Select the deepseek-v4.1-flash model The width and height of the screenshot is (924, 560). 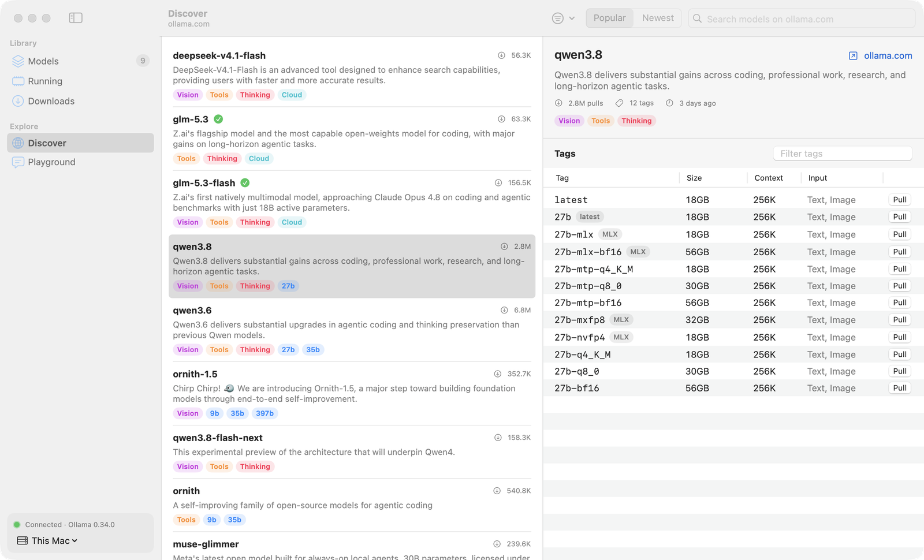click(352, 75)
